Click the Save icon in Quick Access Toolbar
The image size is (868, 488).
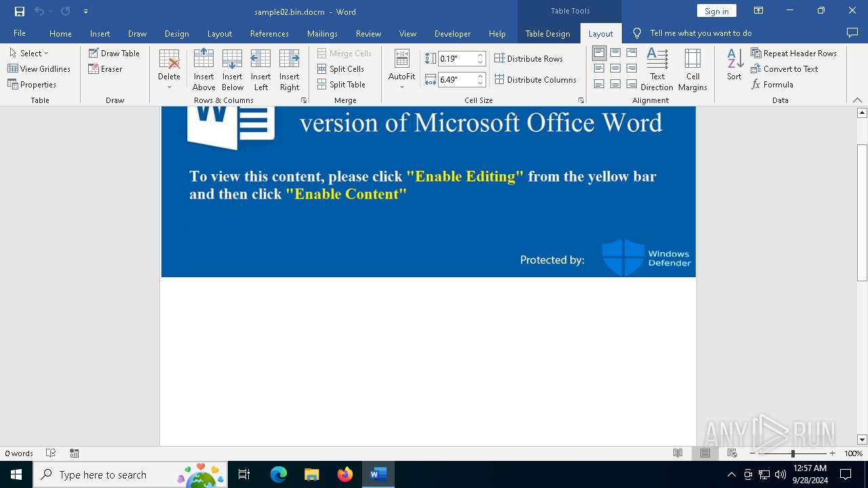coord(20,12)
